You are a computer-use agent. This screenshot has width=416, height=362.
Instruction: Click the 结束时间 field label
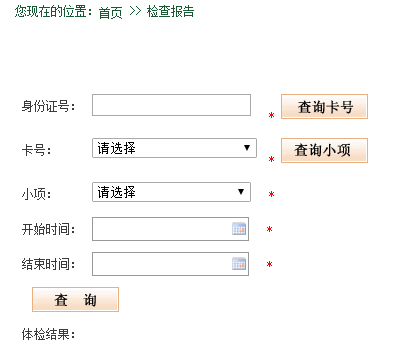[49, 264]
